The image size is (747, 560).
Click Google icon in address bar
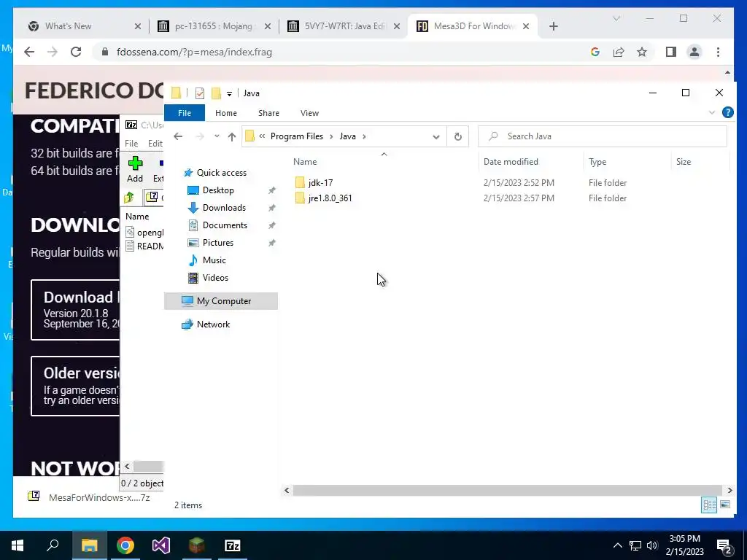click(595, 52)
